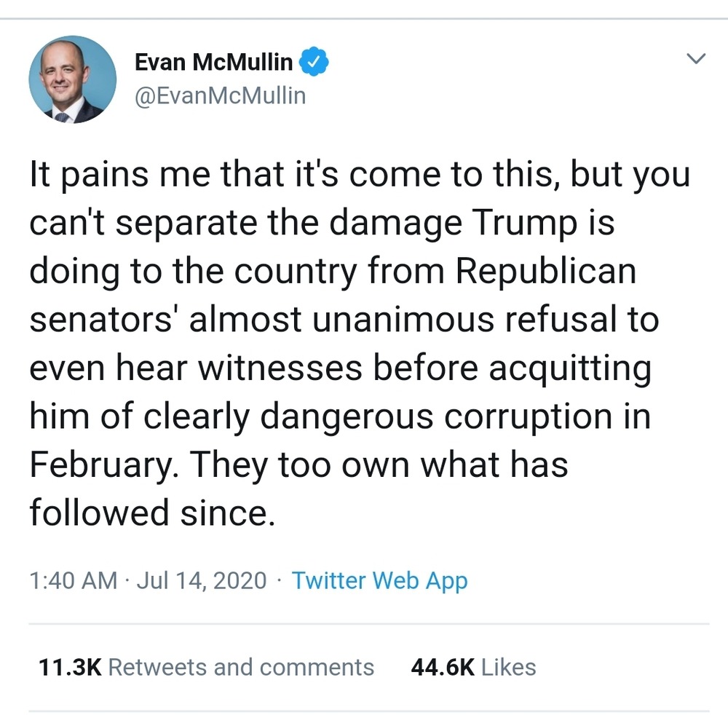Click the word "witnesses" in the tweet
Image resolution: width=728 pixels, height=715 pixels.
pos(280,368)
